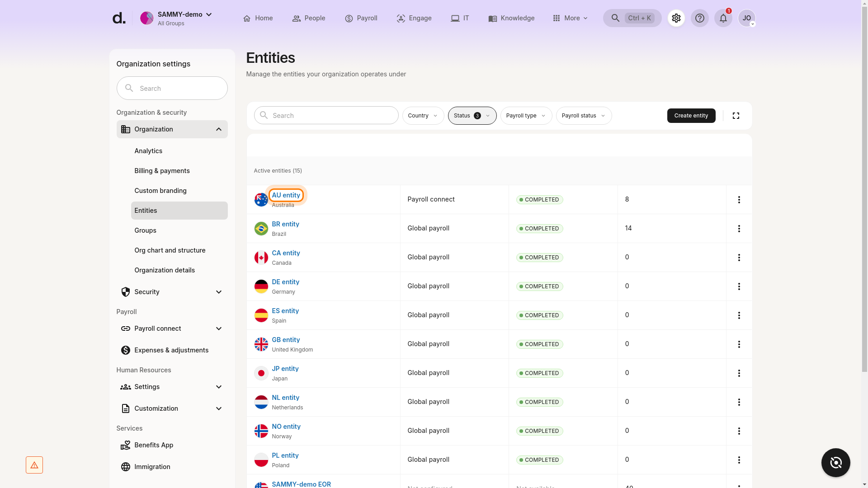
Task: Open the GB entity link
Action: click(x=286, y=340)
